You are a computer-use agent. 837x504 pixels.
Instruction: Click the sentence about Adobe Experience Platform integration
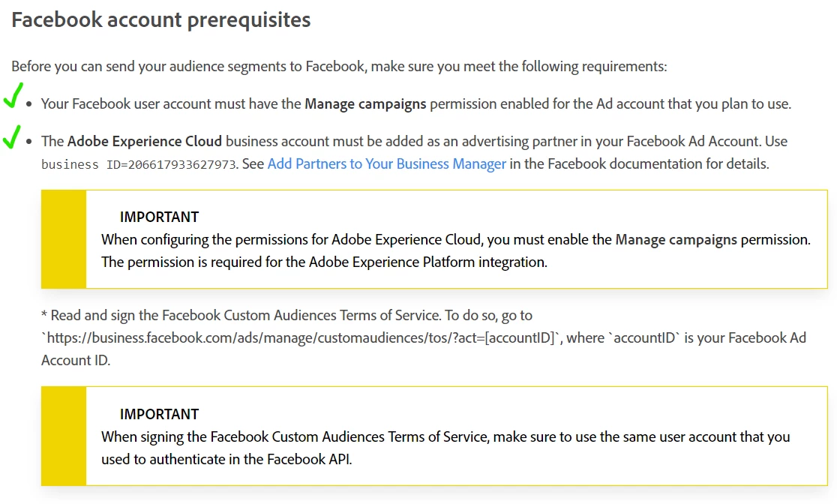324,262
